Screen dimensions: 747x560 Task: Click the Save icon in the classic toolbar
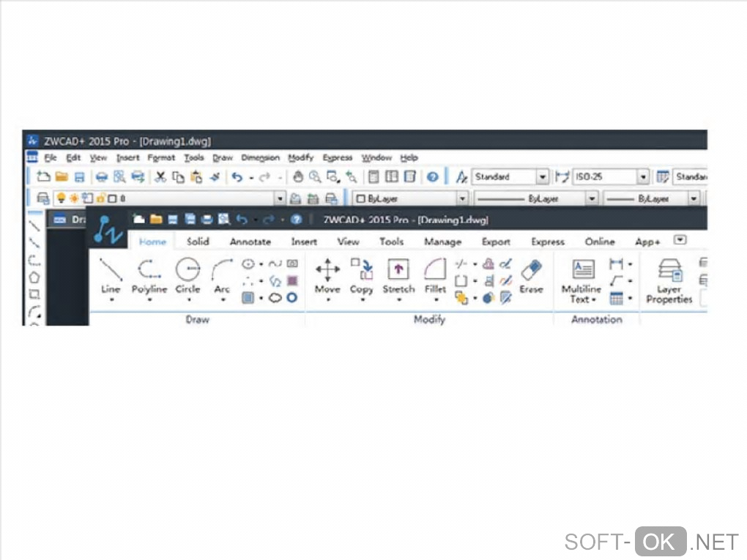pos(80,177)
